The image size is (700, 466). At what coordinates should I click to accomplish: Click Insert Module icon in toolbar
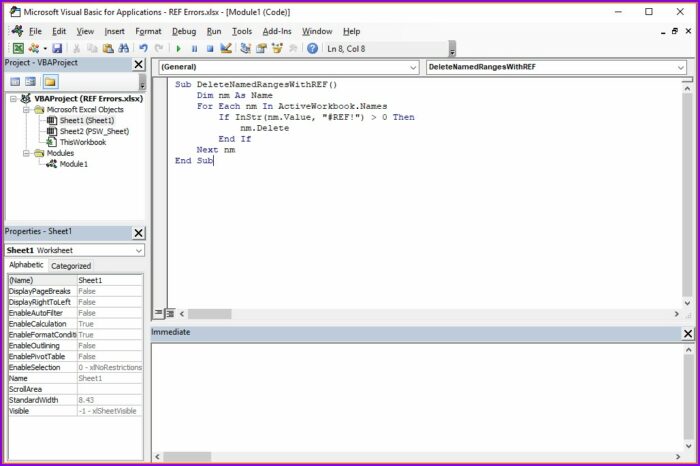click(33, 48)
